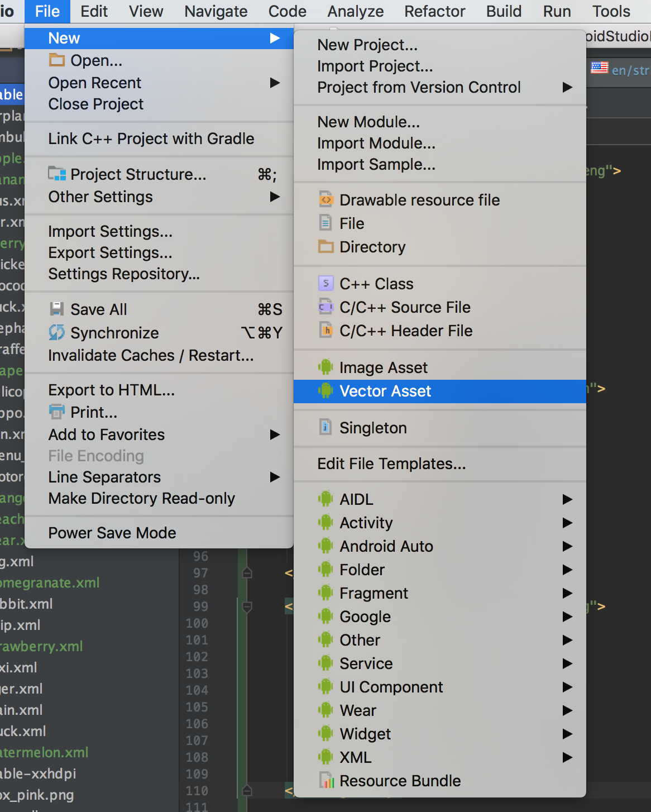Expand the Activity templates submenu
This screenshot has width=651, height=812.
[366, 523]
